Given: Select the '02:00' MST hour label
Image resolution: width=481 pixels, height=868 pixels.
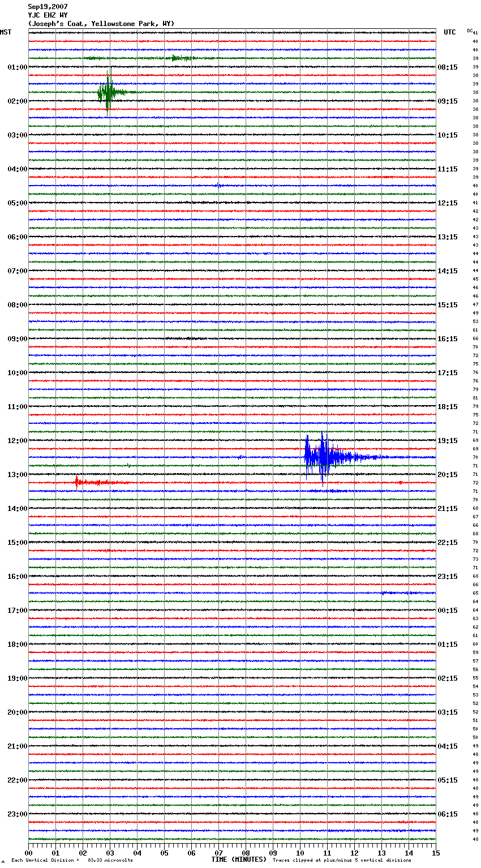Looking at the screenshot, I should pos(17,101).
